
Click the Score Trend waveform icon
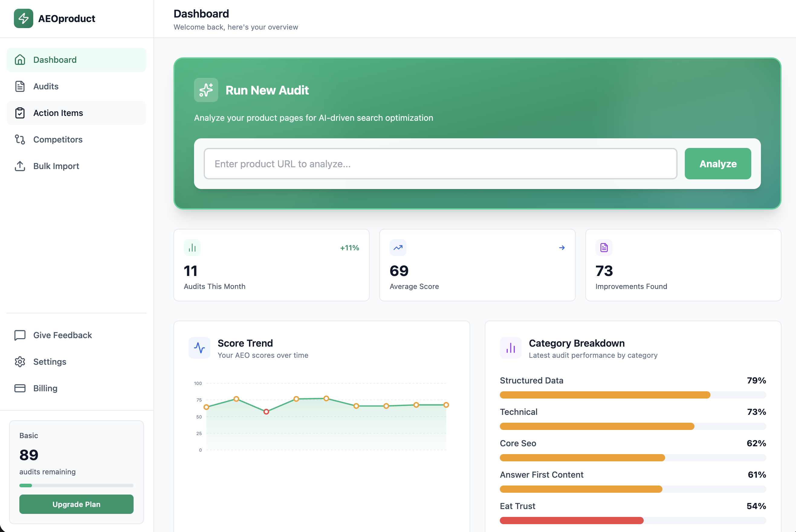click(x=199, y=348)
